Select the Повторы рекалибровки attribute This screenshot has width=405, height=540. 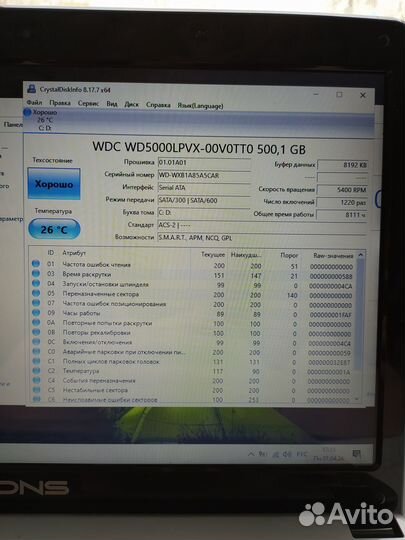tap(96, 333)
